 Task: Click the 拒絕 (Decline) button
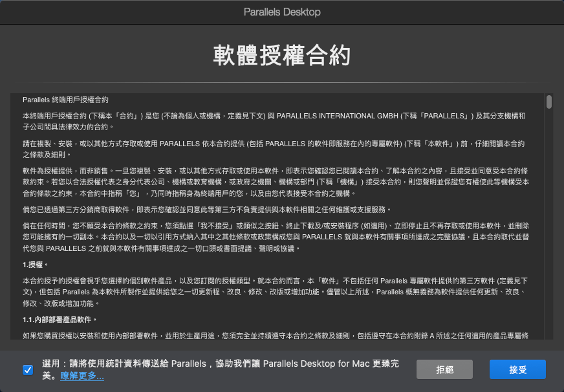[x=444, y=369]
